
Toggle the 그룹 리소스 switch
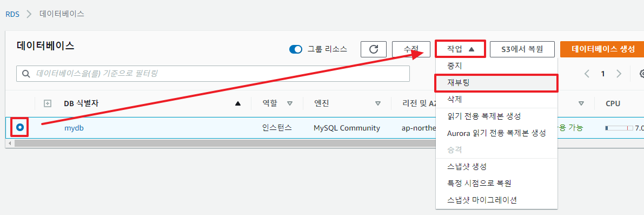pos(296,49)
